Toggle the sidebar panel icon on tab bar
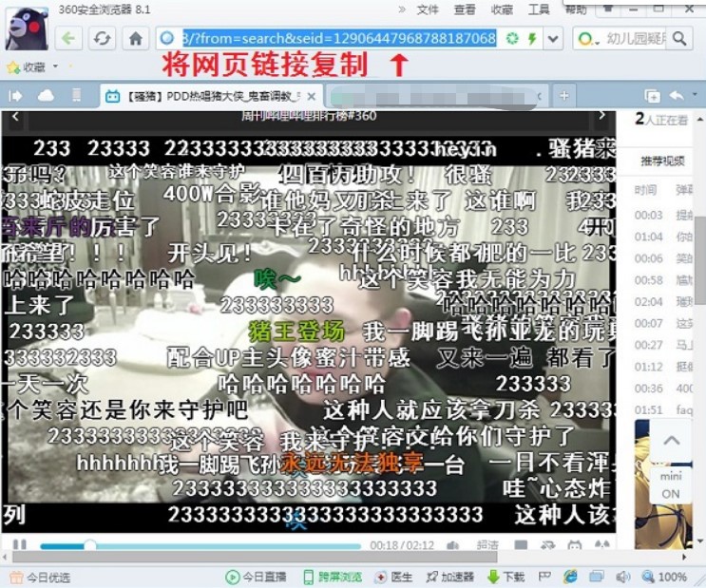The width and height of the screenshot is (706, 588). click(x=16, y=95)
